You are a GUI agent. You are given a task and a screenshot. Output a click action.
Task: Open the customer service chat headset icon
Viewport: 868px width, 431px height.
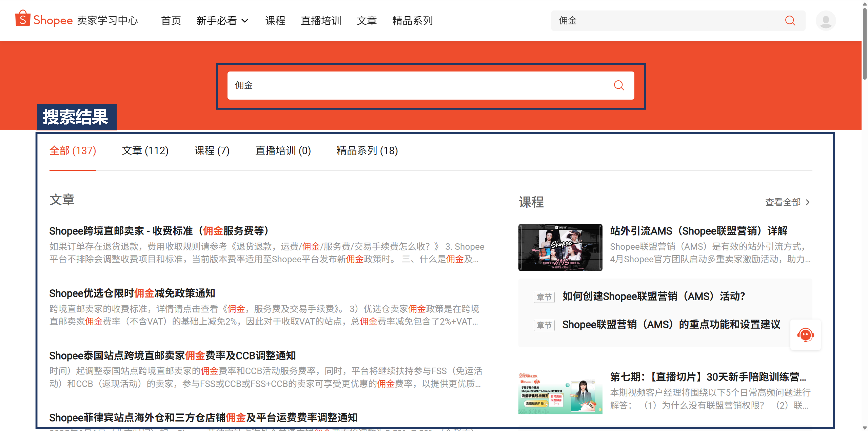(x=805, y=335)
